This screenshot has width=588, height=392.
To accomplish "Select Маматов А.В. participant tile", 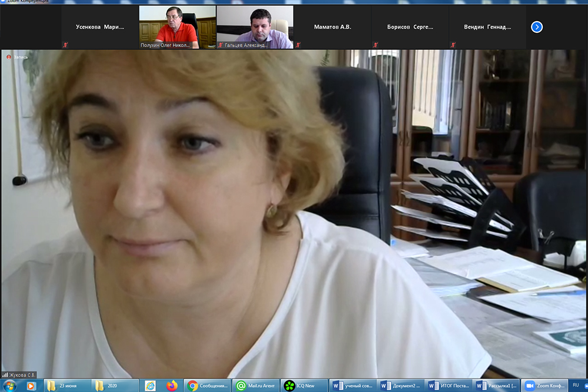I will 333,27.
